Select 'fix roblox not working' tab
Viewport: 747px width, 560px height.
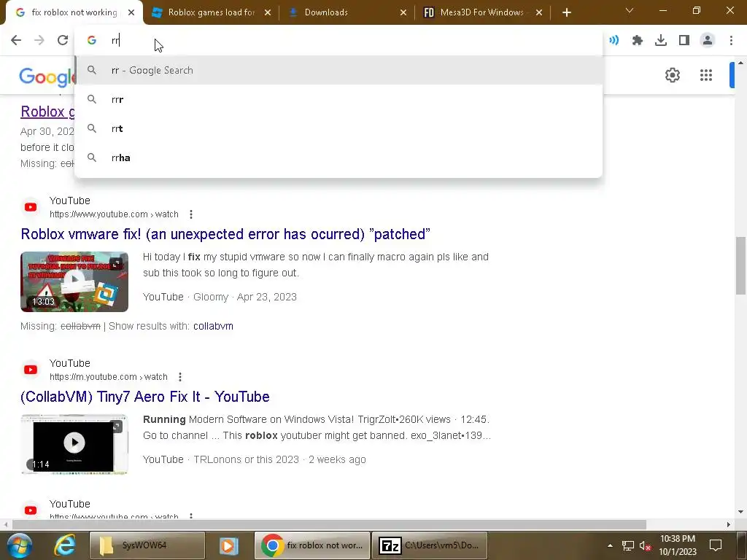[74, 12]
